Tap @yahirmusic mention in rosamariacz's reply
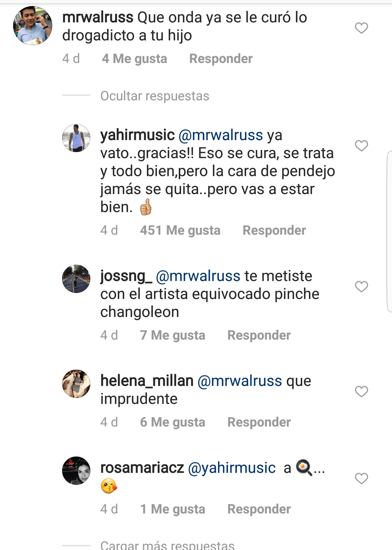The width and height of the screenshot is (392, 550). click(232, 468)
